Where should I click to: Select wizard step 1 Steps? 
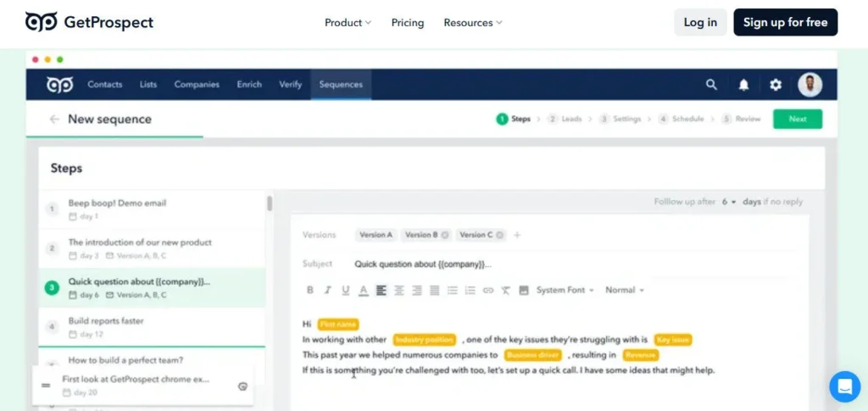[513, 119]
